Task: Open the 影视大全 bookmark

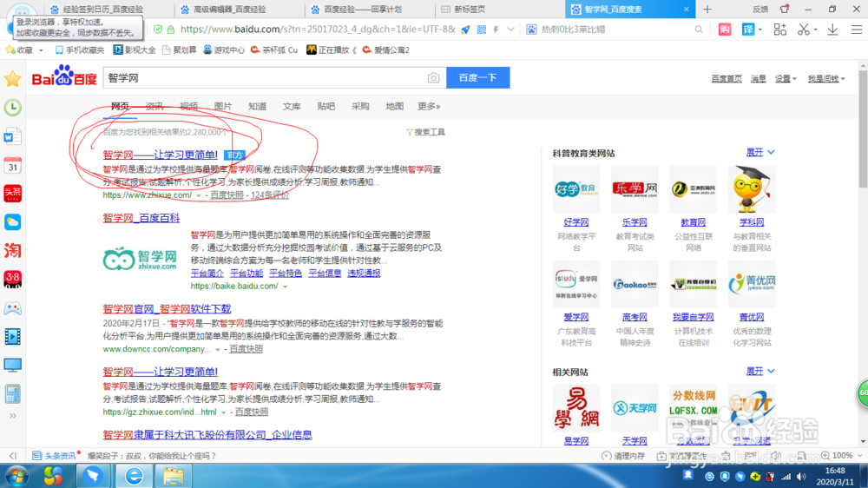Action: pos(135,50)
